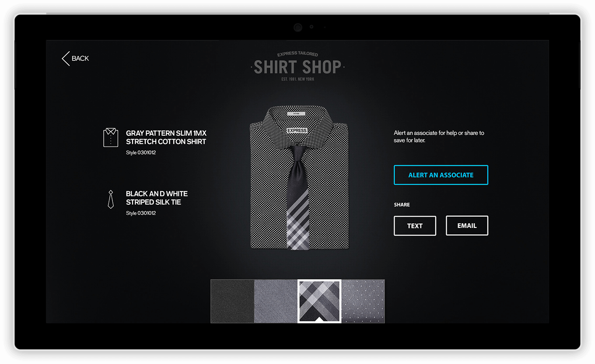Tap the Share heading above the buttons
Viewport: 595px width, 364px height.
click(x=402, y=205)
